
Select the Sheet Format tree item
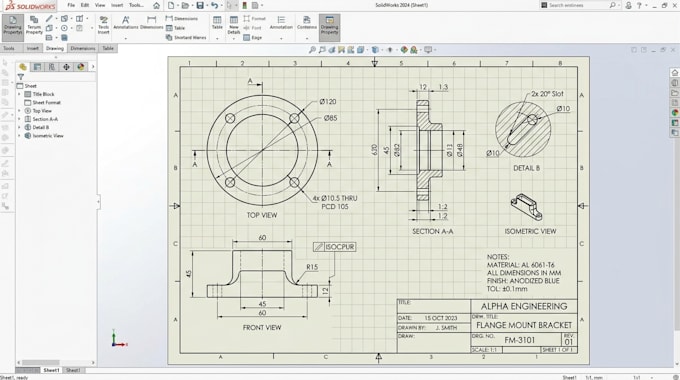click(x=42, y=102)
